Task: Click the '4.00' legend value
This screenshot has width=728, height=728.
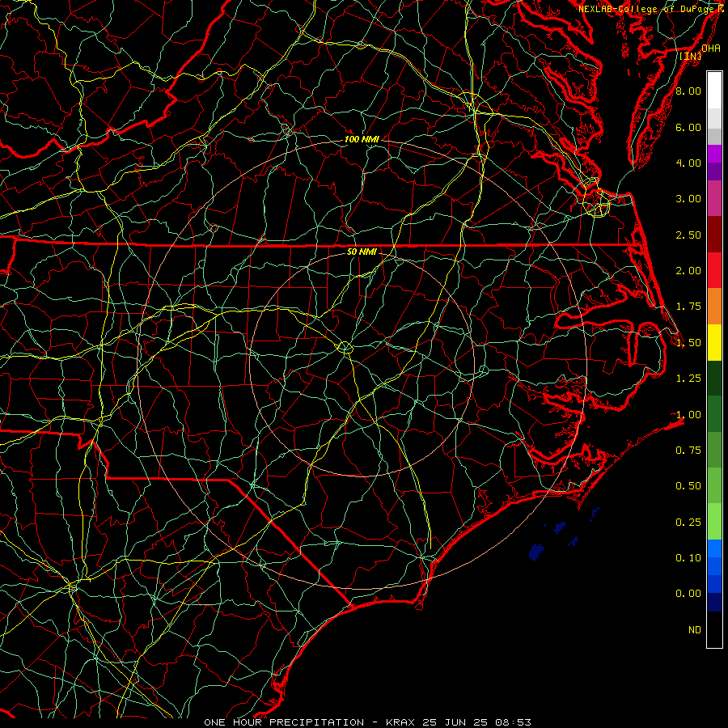Action: (688, 163)
